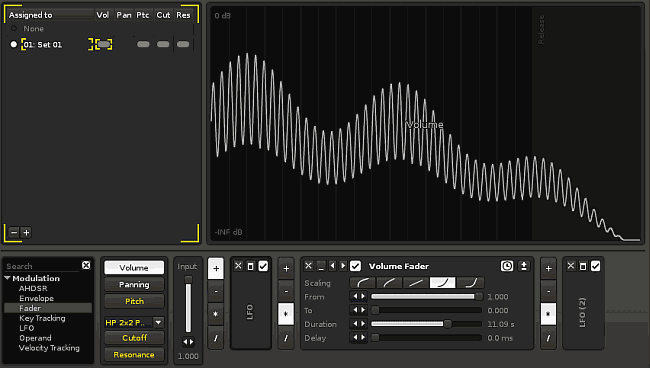
Task: Set the multiply (*) operator before first LFO
Action: coord(216,314)
